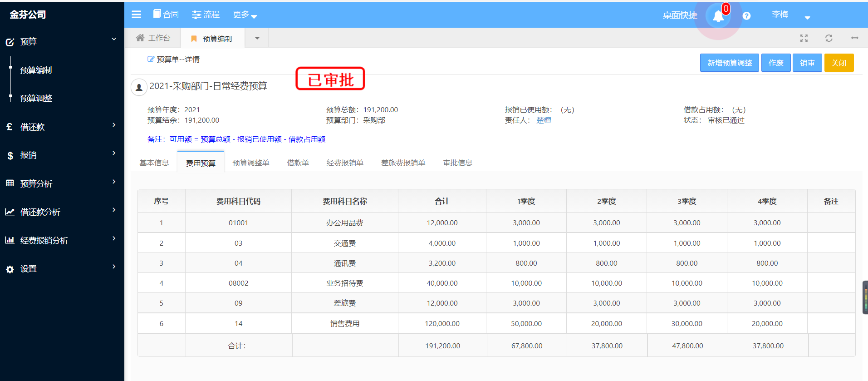Open the 流程 workflow icon
This screenshot has height=381, width=868.
coord(196,15)
